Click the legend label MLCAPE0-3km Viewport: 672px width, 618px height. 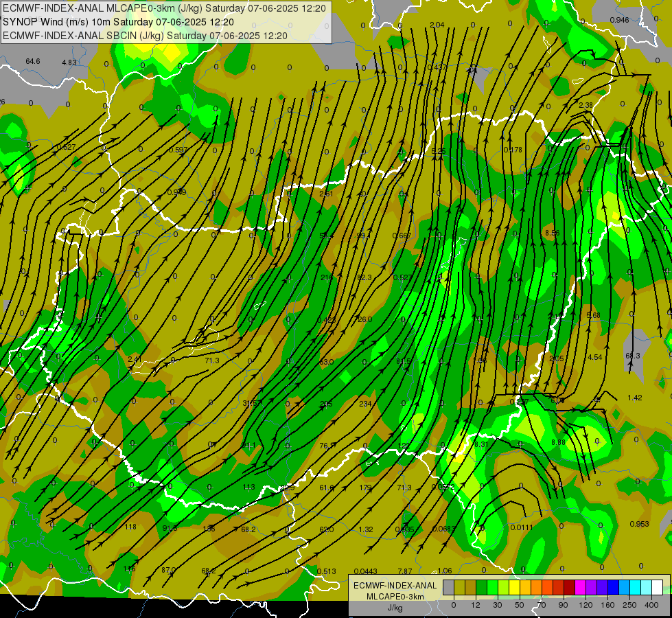click(395, 597)
